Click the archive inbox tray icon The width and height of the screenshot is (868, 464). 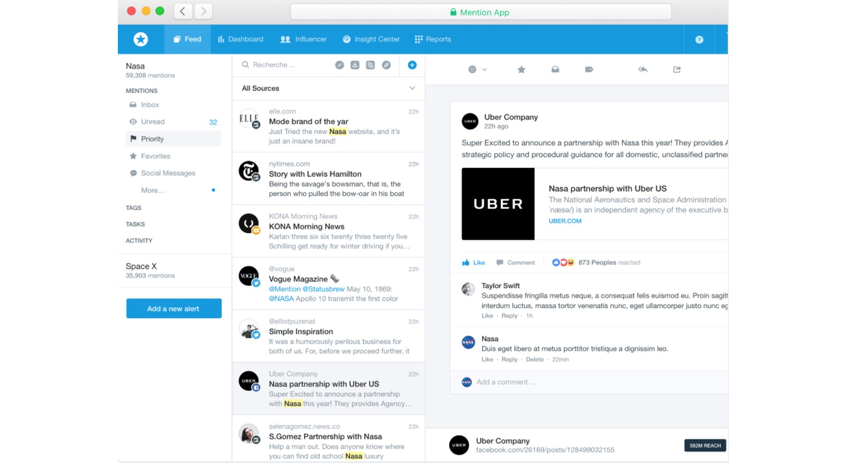tap(555, 69)
